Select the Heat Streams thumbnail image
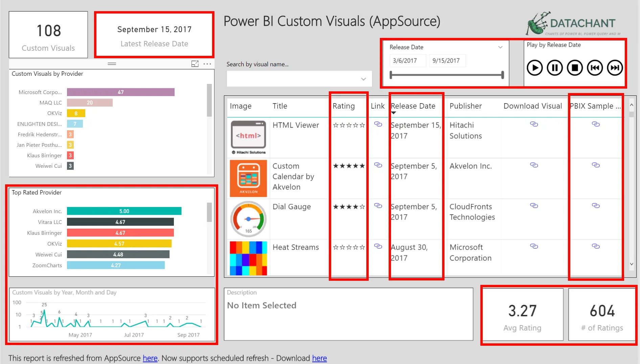Viewport: 640px width, 364px height. [248, 258]
